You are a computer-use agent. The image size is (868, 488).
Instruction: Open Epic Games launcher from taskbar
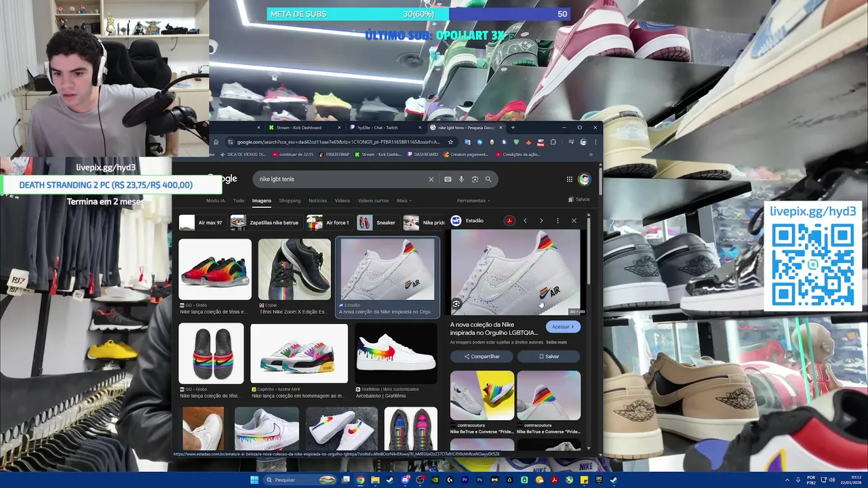click(x=599, y=480)
